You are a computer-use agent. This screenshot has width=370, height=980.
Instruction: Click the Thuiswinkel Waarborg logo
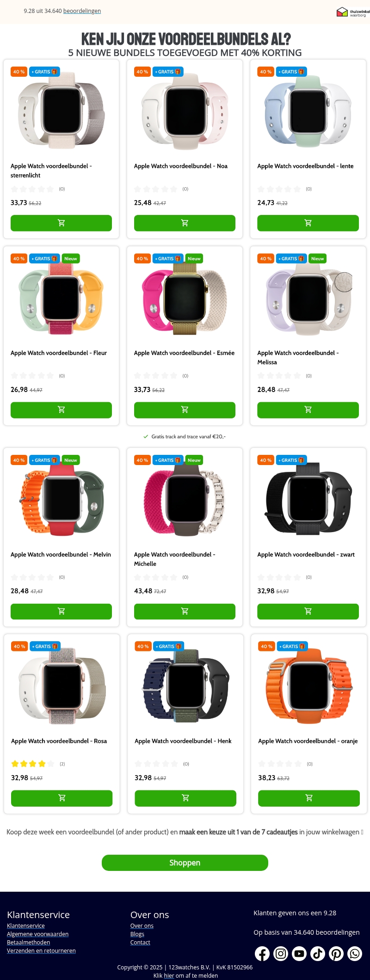pyautogui.click(x=353, y=12)
